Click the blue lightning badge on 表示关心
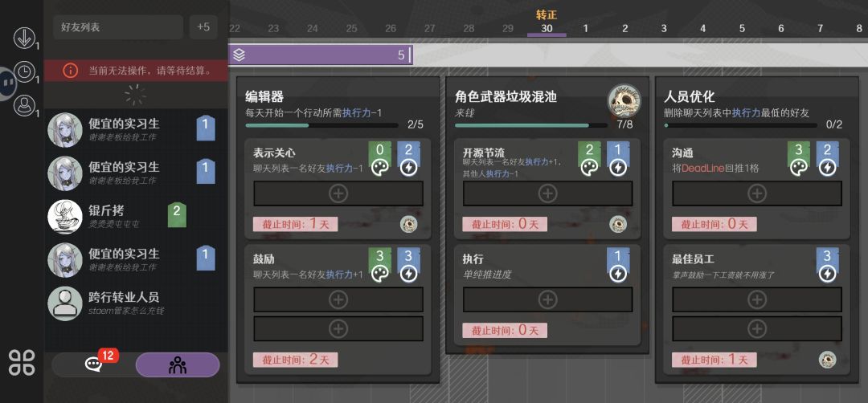This screenshot has height=403, width=868. point(408,159)
